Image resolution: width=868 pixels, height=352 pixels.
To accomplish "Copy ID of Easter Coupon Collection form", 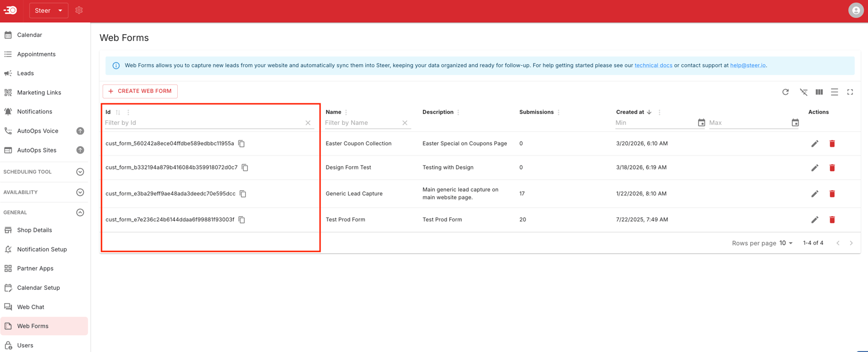I will tap(241, 144).
